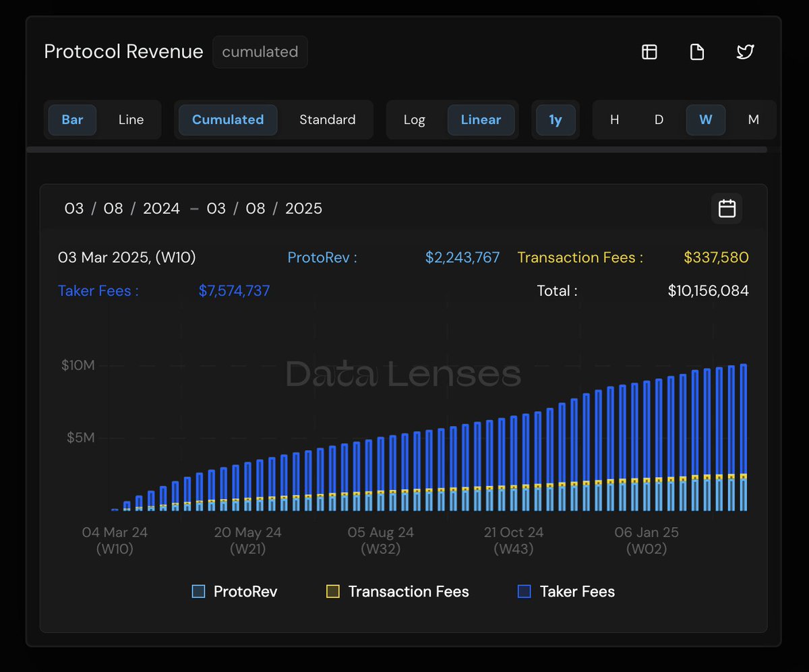This screenshot has height=672, width=809.
Task: Click the 1y timeframe button
Action: pyautogui.click(x=556, y=119)
